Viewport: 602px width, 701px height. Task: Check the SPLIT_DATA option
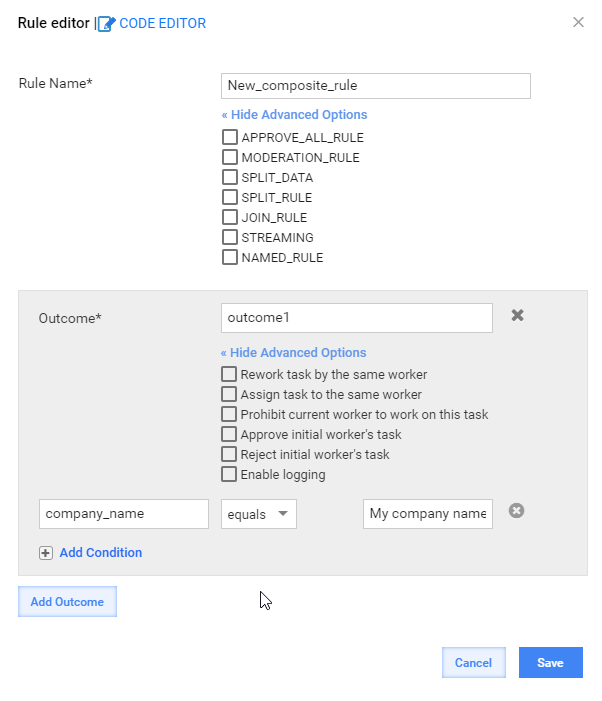coord(230,177)
